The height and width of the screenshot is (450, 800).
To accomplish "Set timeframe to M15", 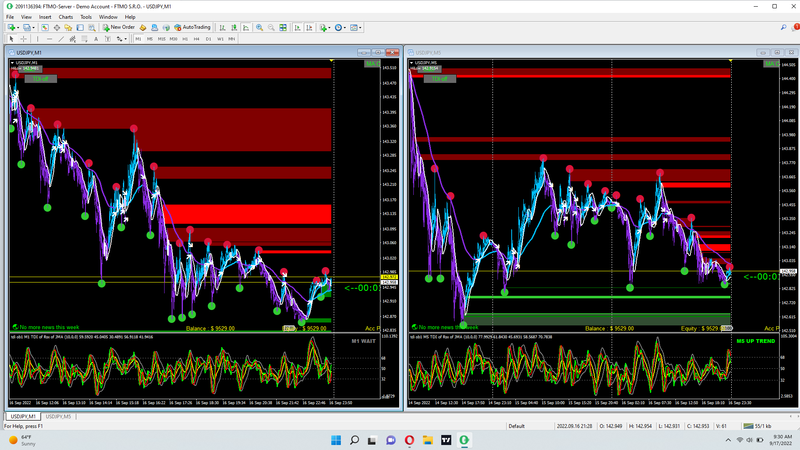I will (162, 39).
